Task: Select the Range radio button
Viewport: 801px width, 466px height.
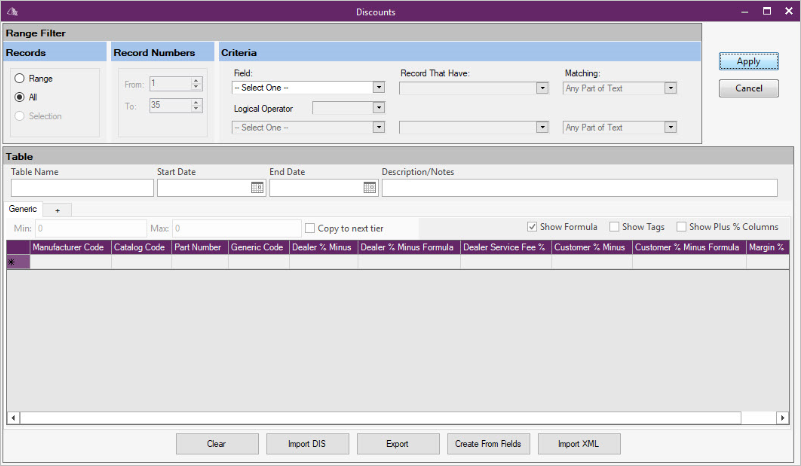Action: click(x=19, y=78)
